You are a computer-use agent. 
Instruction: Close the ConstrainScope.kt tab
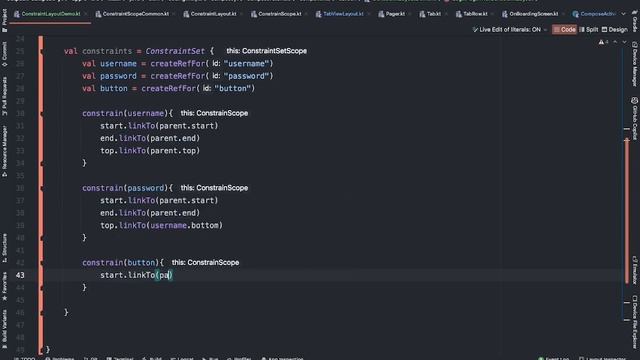[x=306, y=14]
